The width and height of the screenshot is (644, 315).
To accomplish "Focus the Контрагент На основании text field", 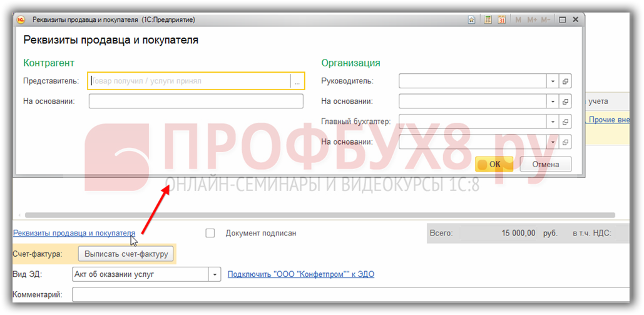I will point(196,101).
